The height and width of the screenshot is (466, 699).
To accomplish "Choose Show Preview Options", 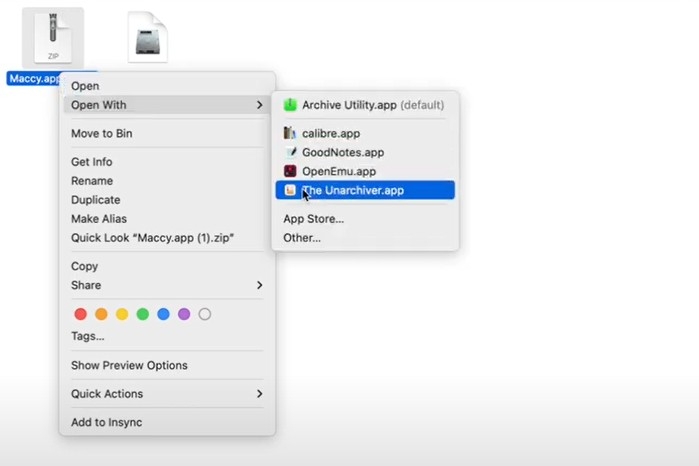I will tap(167, 365).
